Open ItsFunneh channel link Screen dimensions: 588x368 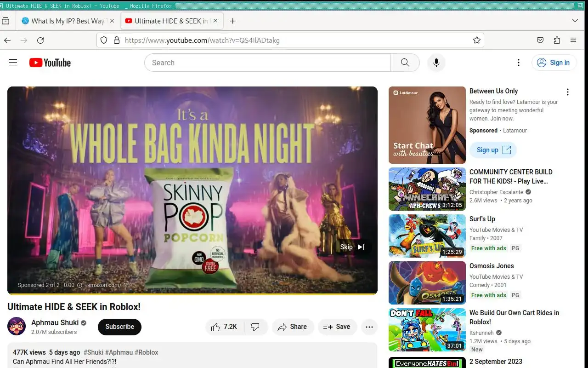(x=481, y=333)
